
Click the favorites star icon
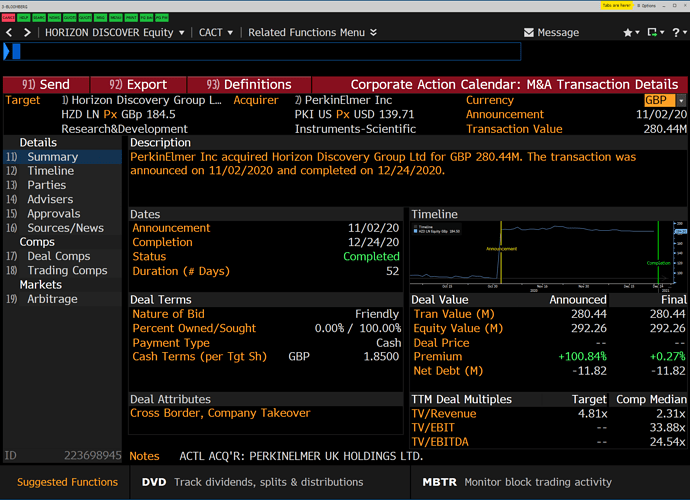628,33
